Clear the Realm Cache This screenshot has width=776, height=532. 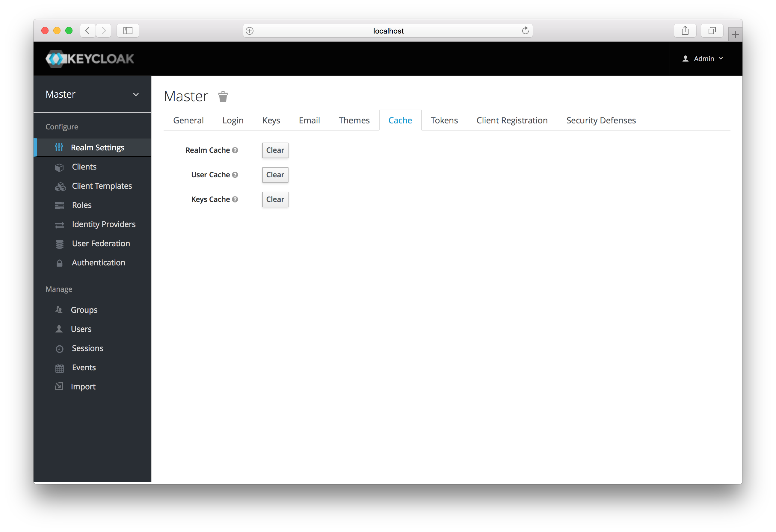tap(275, 150)
